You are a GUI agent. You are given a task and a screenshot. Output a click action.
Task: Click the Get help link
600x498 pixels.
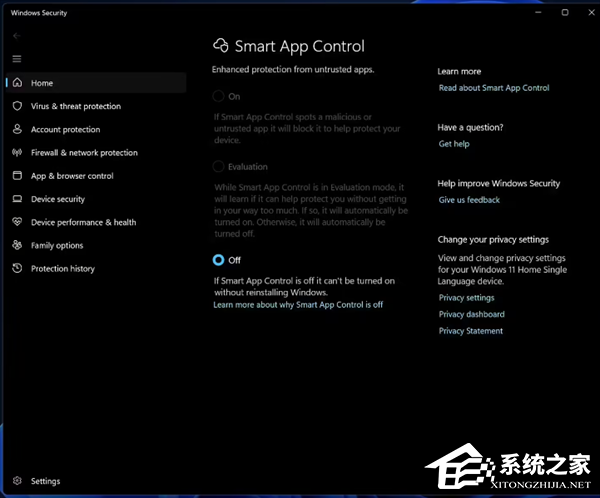(454, 144)
